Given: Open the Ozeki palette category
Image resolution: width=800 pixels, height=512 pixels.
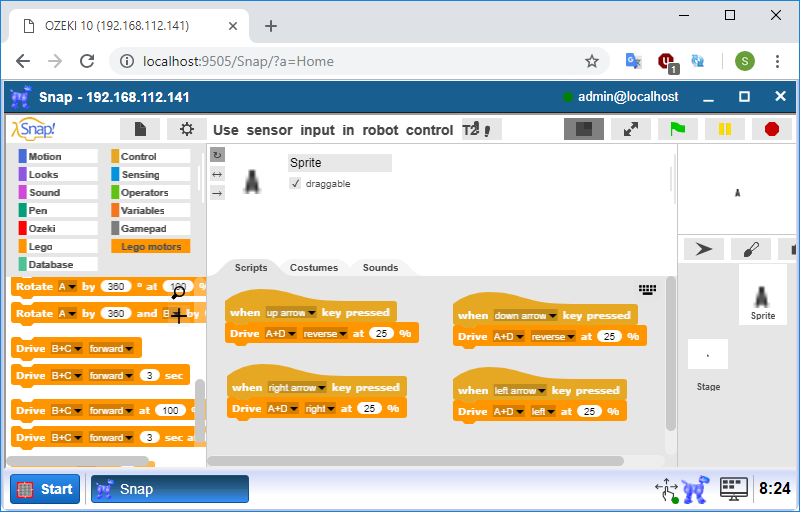Looking at the screenshot, I should [58, 228].
